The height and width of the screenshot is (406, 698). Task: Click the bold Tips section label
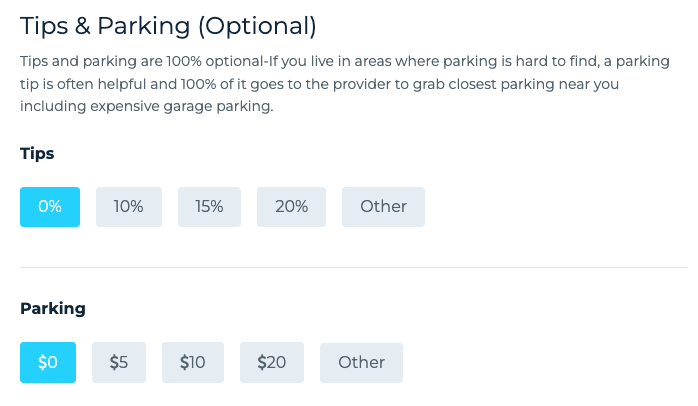(37, 154)
